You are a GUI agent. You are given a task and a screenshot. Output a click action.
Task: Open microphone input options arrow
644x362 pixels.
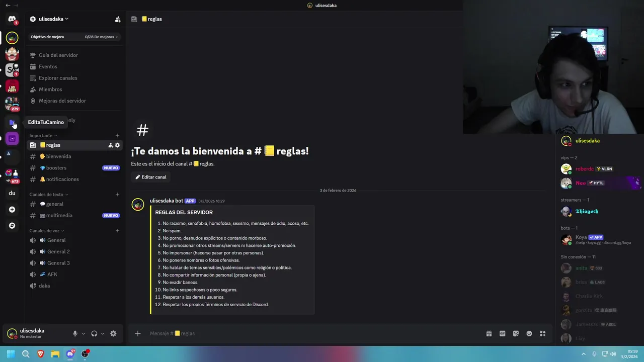[x=84, y=333]
